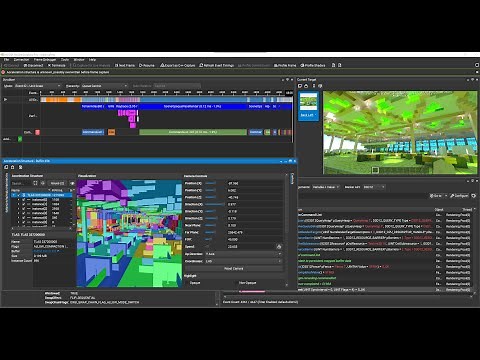Click first icon in Acceleration Structure toolbar
Image resolution: width=480 pixels, height=360 pixels.
pos(6,167)
